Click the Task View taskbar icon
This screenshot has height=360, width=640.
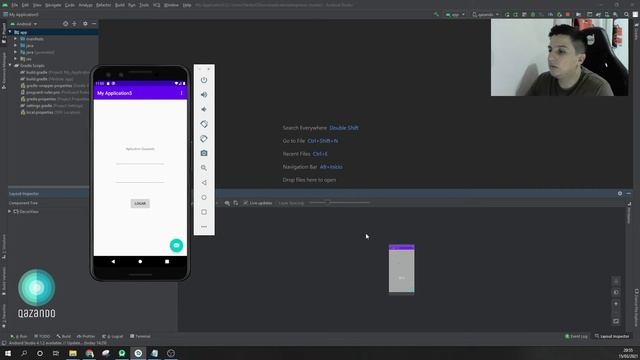(56, 353)
